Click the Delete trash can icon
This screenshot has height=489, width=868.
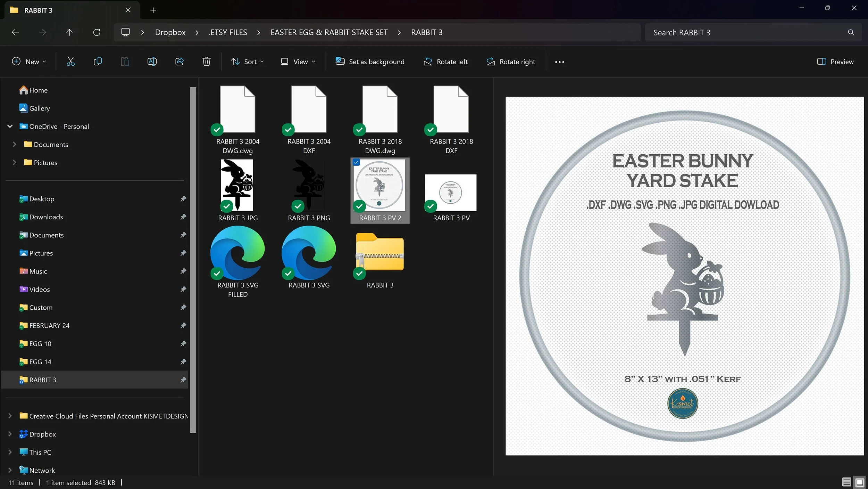[206, 62]
